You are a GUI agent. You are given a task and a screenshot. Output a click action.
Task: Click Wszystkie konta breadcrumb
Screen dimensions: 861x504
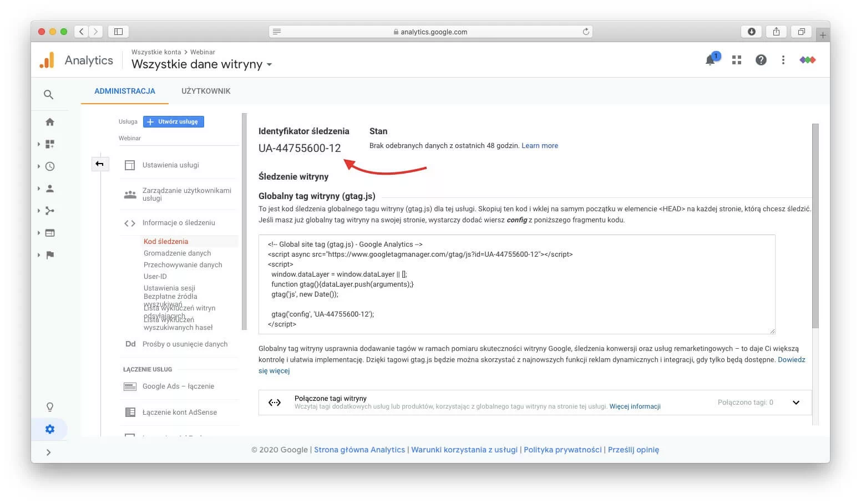click(x=156, y=52)
